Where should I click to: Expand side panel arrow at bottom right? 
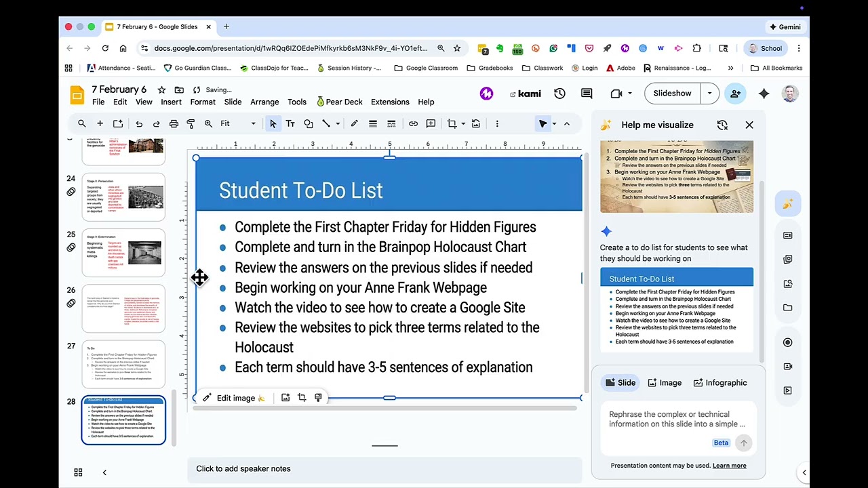pyautogui.click(x=804, y=472)
